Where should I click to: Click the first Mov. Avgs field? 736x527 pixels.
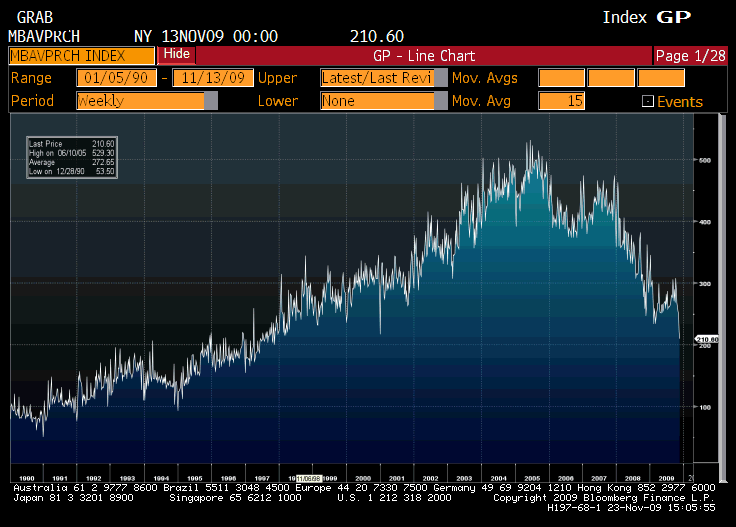561,78
